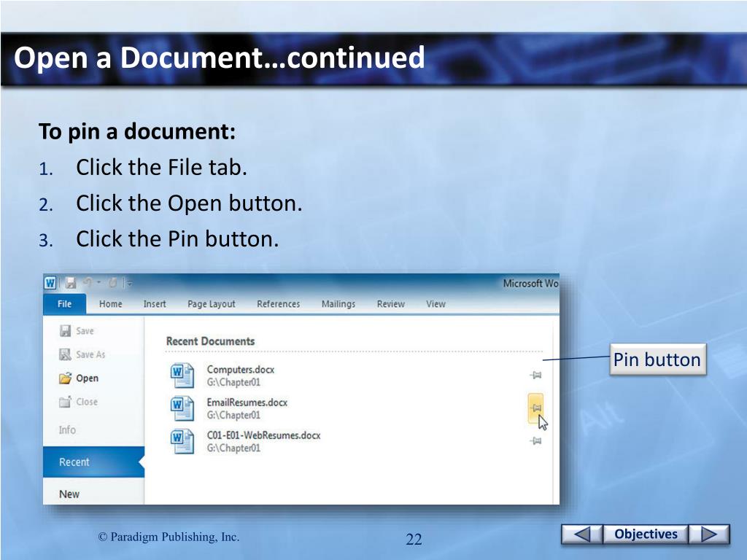Viewport: 747px width, 560px height.
Task: Go to next slide with right arrow button
Action: click(709, 534)
